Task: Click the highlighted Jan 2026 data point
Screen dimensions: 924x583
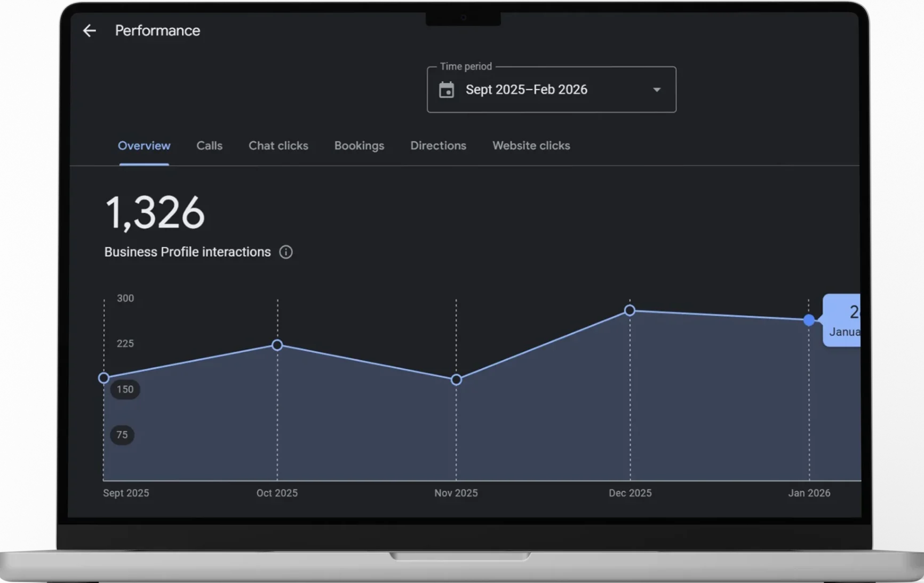Action: point(809,320)
